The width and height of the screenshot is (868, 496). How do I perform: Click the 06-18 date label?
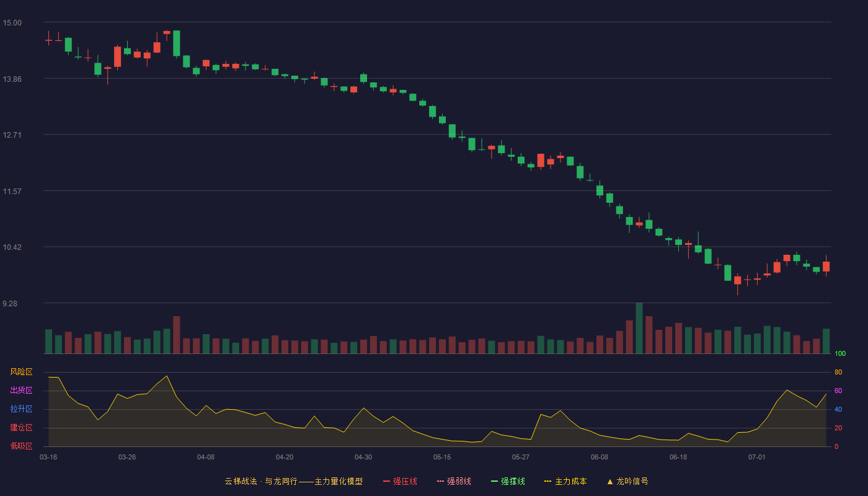[x=678, y=457]
